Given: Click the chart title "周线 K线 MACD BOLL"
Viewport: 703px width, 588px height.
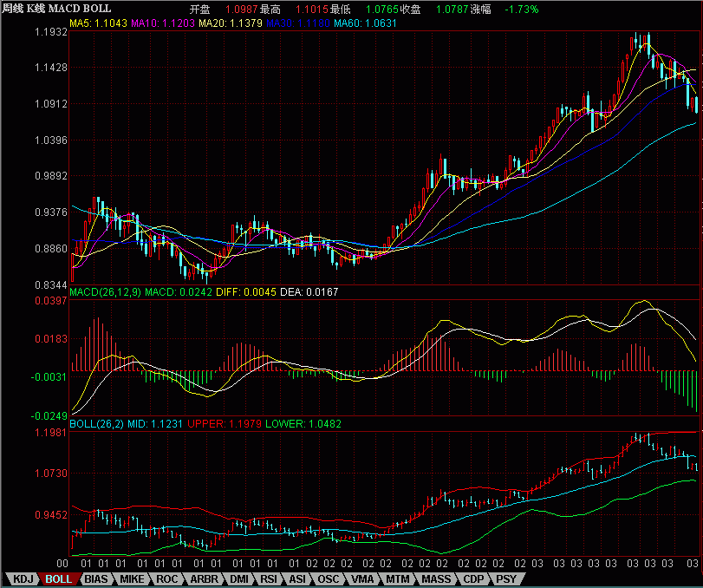Looking at the screenshot, I should tap(56, 9).
